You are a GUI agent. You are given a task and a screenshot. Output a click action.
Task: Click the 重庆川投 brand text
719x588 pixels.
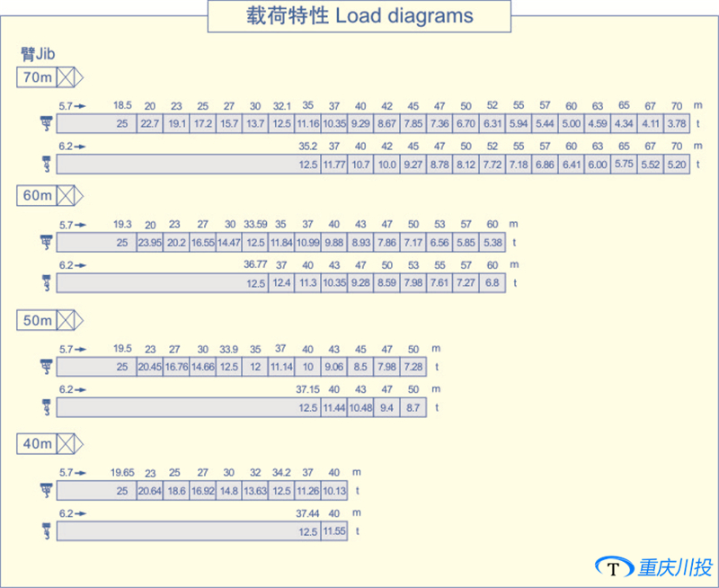click(x=675, y=567)
